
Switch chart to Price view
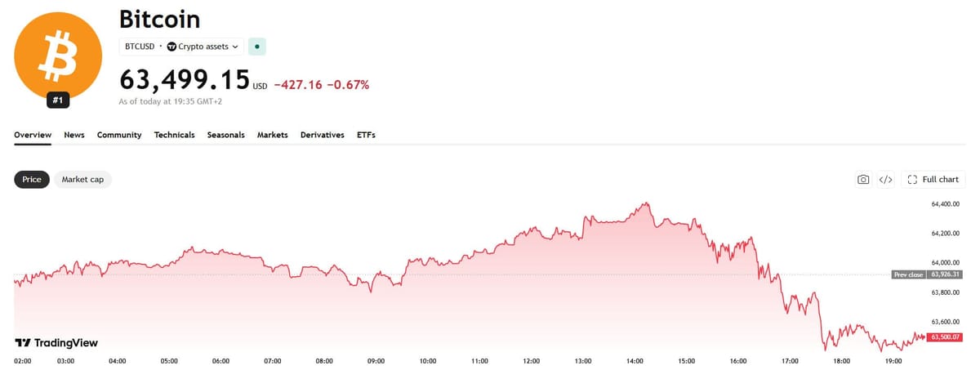pyautogui.click(x=32, y=180)
